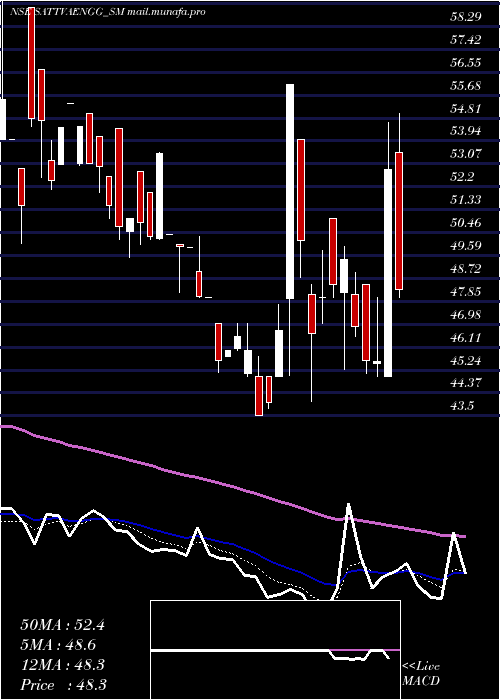Click the 55.68 price axis label
The width and height of the screenshot is (500, 700).
[466, 85]
